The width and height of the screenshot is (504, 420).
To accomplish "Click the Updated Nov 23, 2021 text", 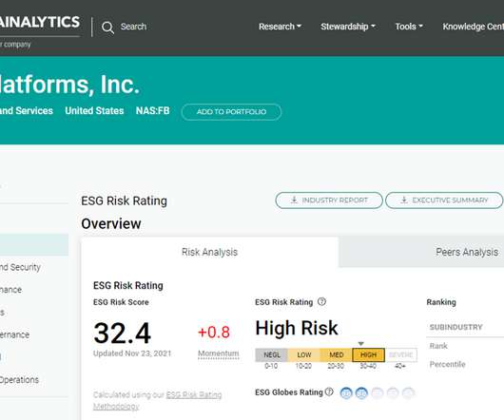I will pos(132,353).
